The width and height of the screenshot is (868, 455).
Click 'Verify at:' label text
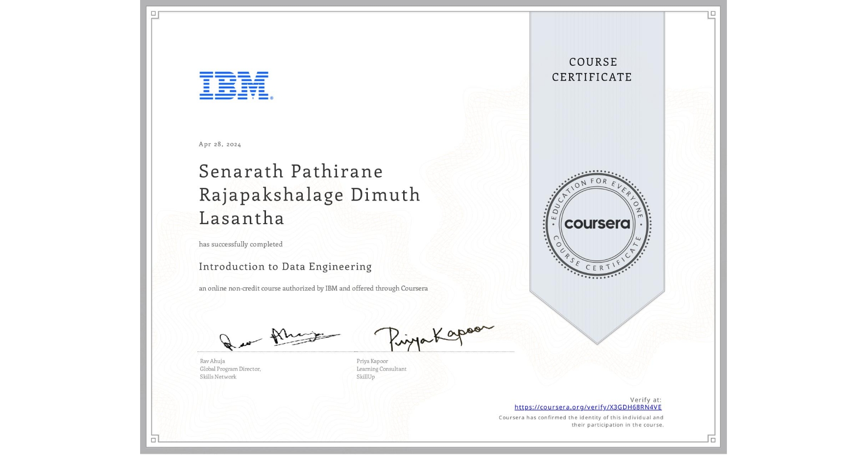(x=647, y=400)
